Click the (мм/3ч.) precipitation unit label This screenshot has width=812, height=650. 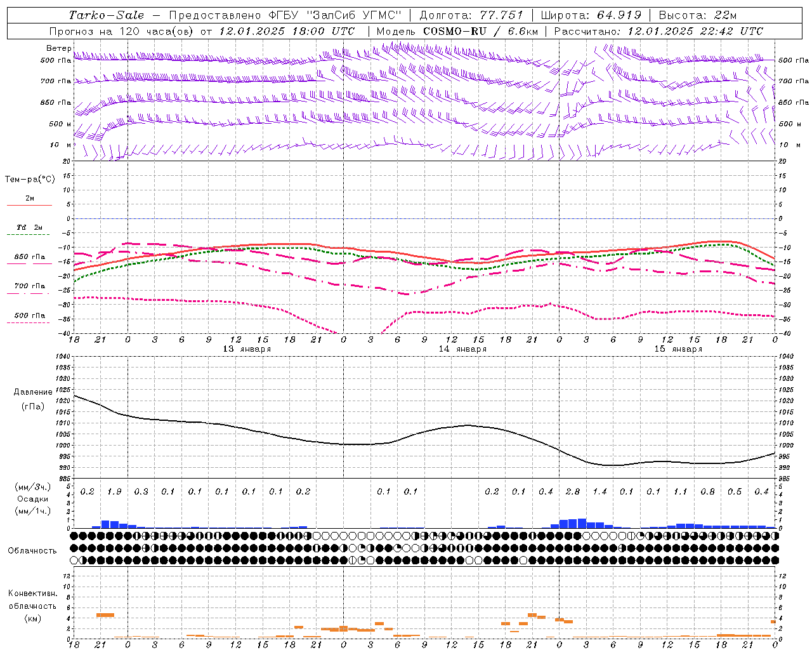tap(32, 487)
